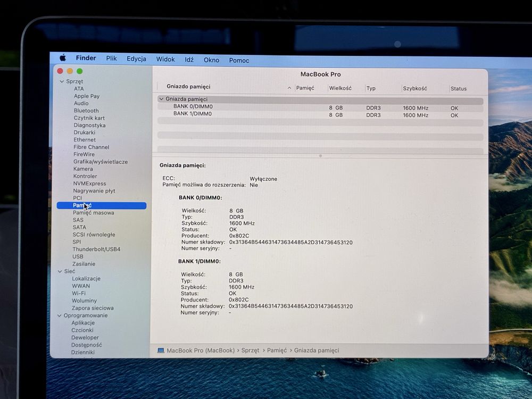Screen dimensions: 532x399
Task: Select Czytnik kart in the sidebar
Action: point(89,118)
